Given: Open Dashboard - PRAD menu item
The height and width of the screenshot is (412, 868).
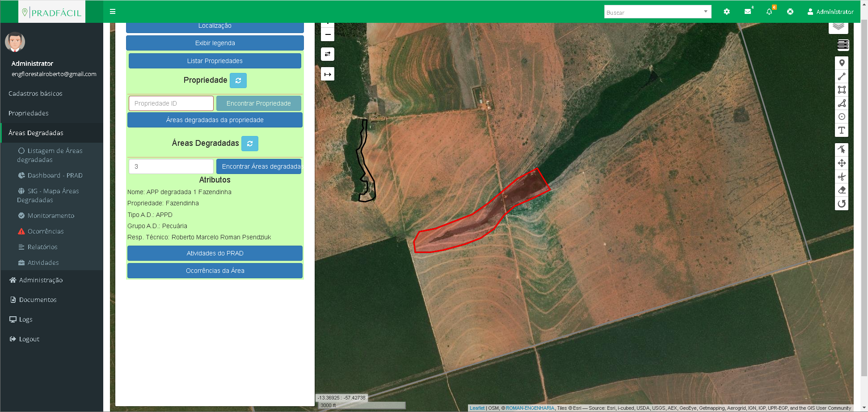Looking at the screenshot, I should click(55, 175).
